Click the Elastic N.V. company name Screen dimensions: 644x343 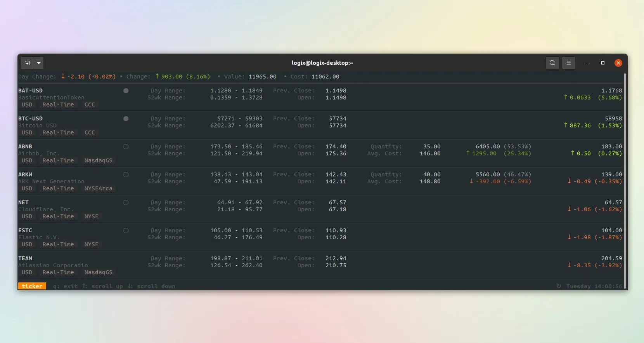39,238
